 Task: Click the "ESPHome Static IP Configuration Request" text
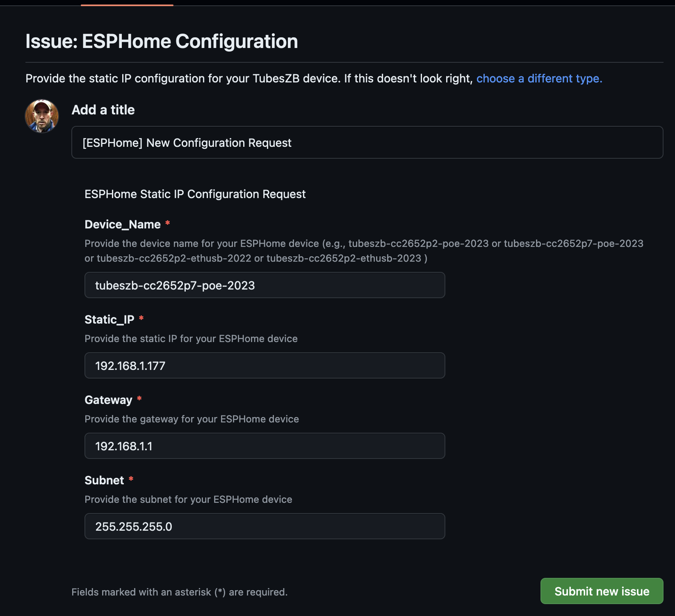point(195,194)
